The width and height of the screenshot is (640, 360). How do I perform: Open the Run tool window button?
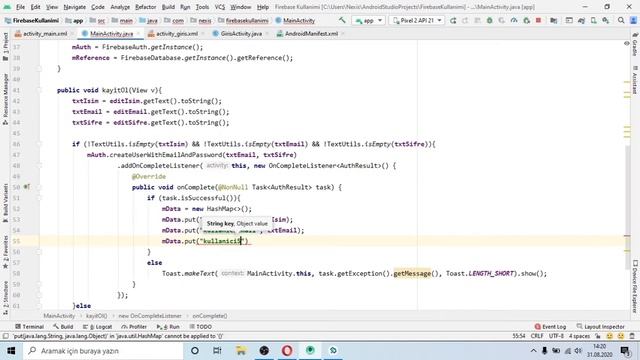tap(168, 327)
